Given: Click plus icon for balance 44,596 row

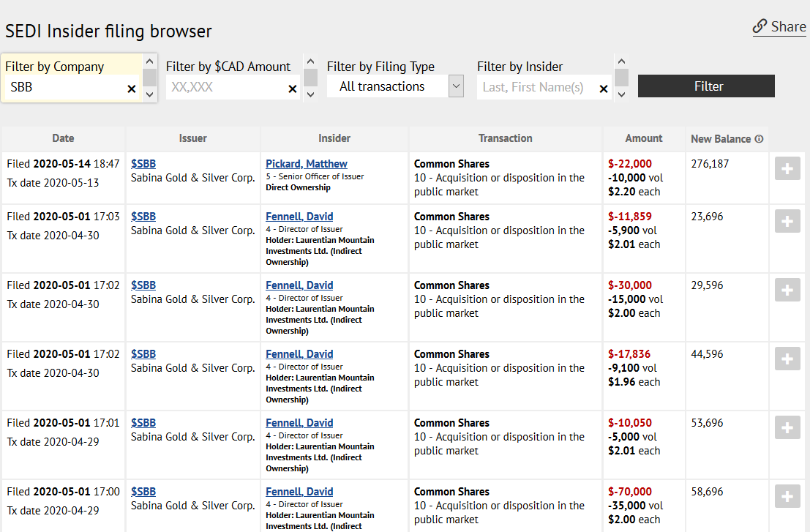Looking at the screenshot, I should click(787, 359).
